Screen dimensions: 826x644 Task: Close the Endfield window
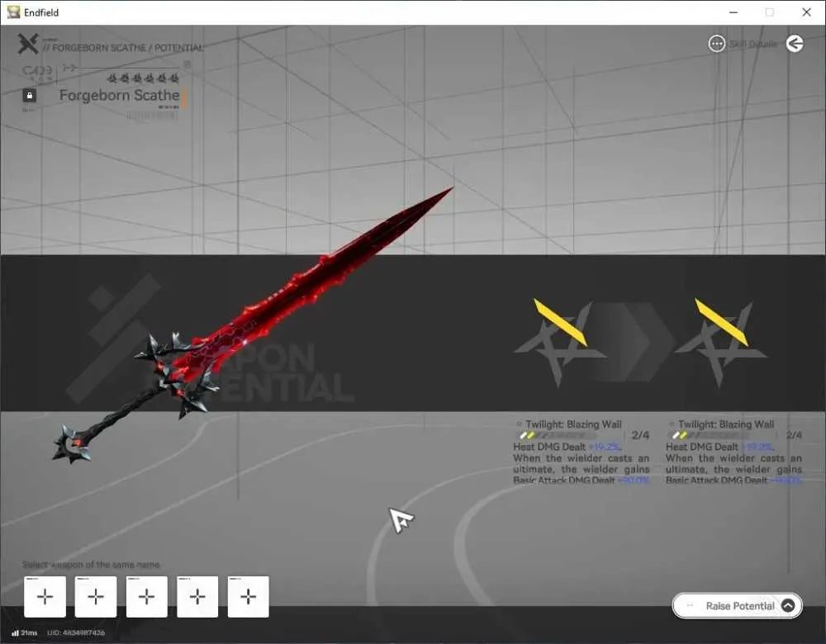point(806,12)
